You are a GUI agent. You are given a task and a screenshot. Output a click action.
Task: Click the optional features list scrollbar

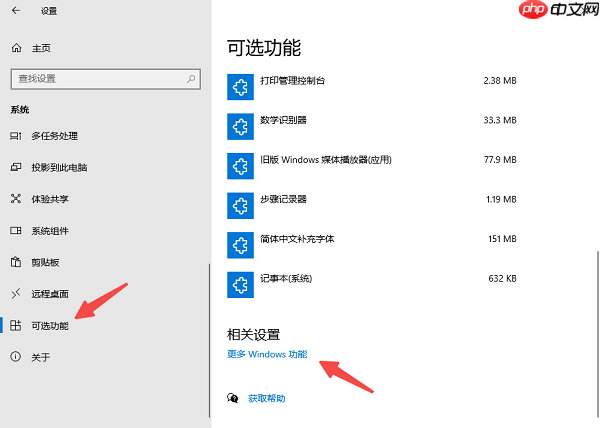click(598, 334)
